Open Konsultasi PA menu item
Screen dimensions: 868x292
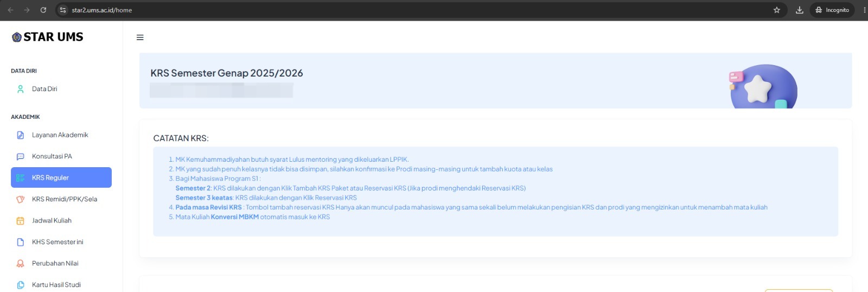tap(61, 156)
